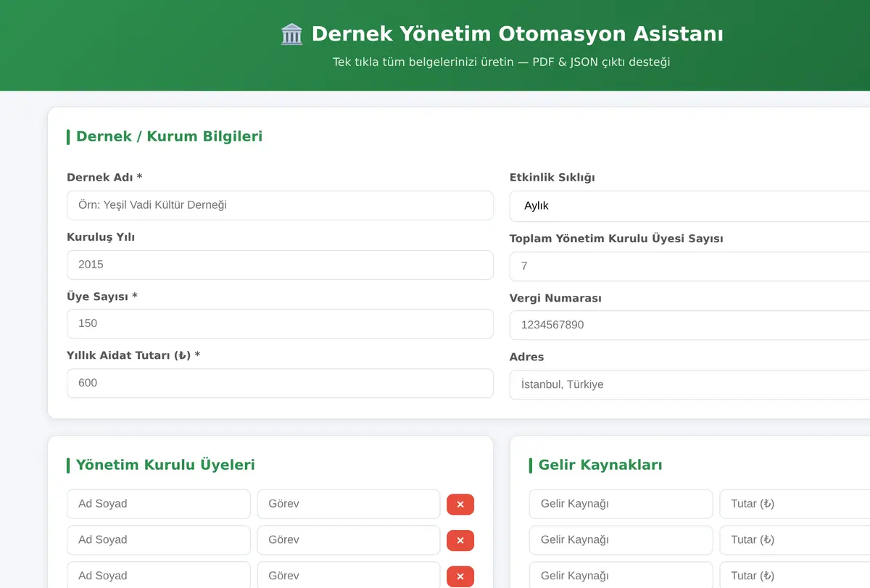Screen dimensions: 870x588
Task: Delete the third board member row
Action: pyautogui.click(x=460, y=576)
